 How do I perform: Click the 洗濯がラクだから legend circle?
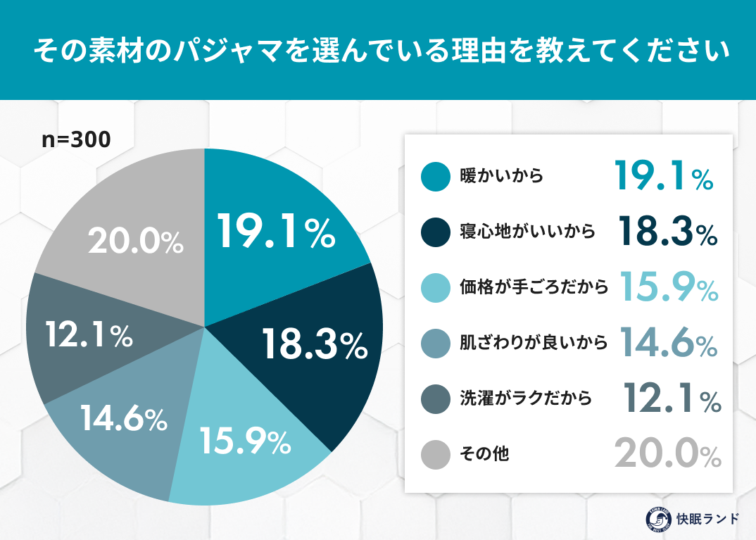[x=436, y=398]
